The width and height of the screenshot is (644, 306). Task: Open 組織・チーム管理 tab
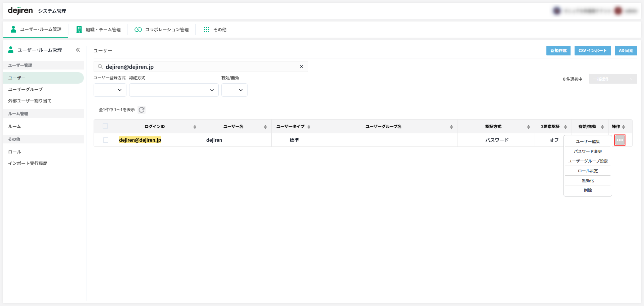(x=98, y=30)
